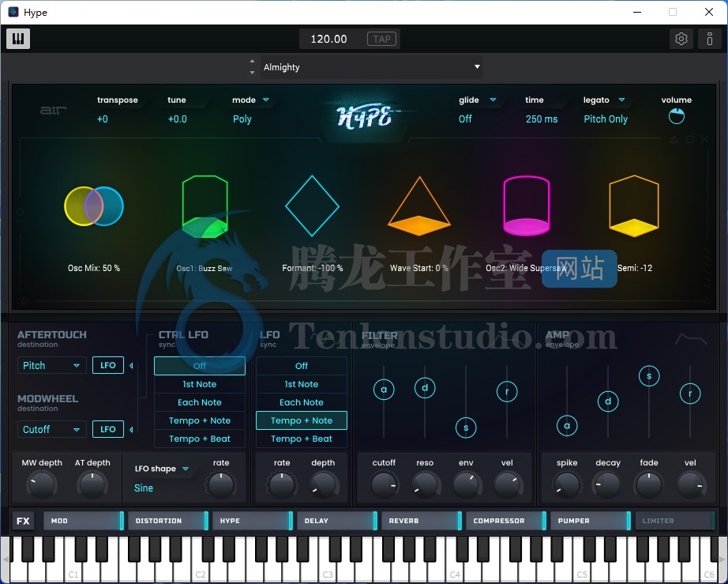Step to next preset down arrow
The width and height of the screenshot is (728, 584).
point(252,73)
